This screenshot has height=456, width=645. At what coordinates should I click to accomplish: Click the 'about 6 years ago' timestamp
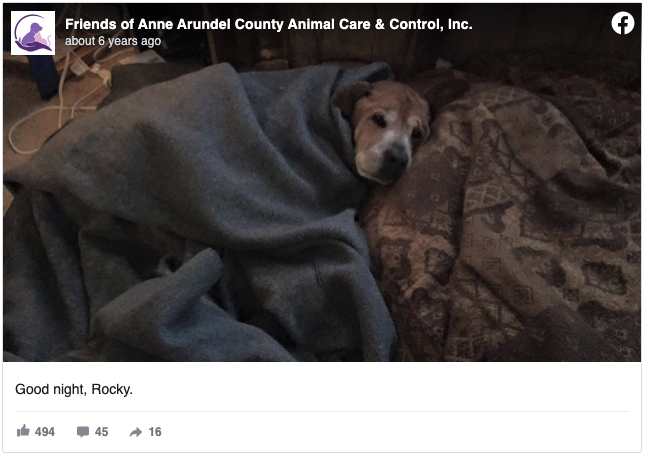[x=113, y=41]
